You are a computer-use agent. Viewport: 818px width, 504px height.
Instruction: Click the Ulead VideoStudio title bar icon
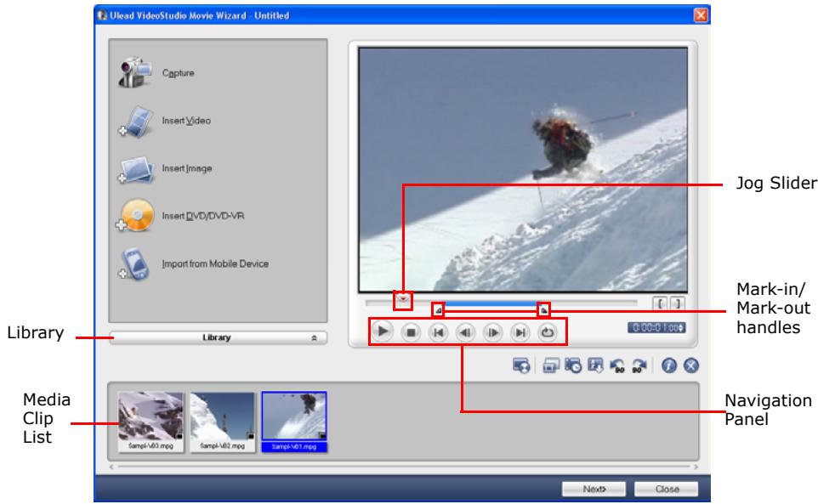[102, 15]
